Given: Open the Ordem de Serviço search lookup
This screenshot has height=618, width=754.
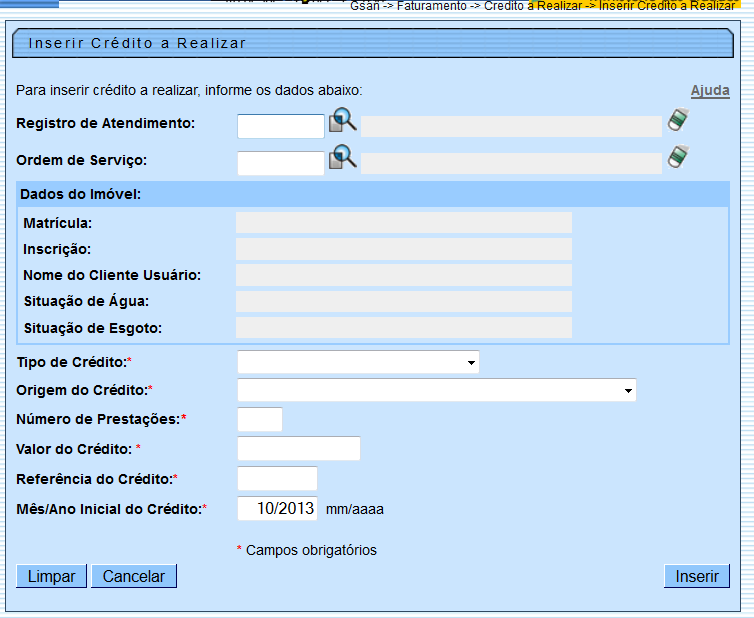Looking at the screenshot, I should pos(343,158).
